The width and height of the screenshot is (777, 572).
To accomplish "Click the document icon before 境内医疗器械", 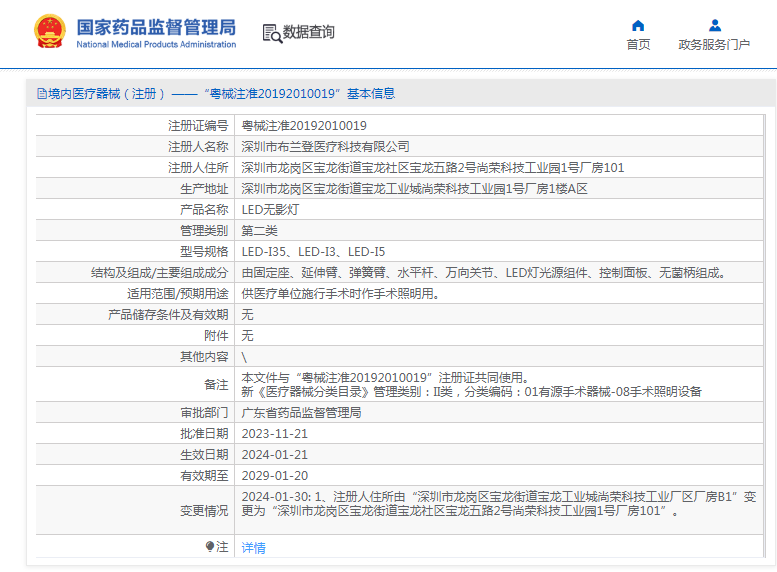I will [42, 93].
